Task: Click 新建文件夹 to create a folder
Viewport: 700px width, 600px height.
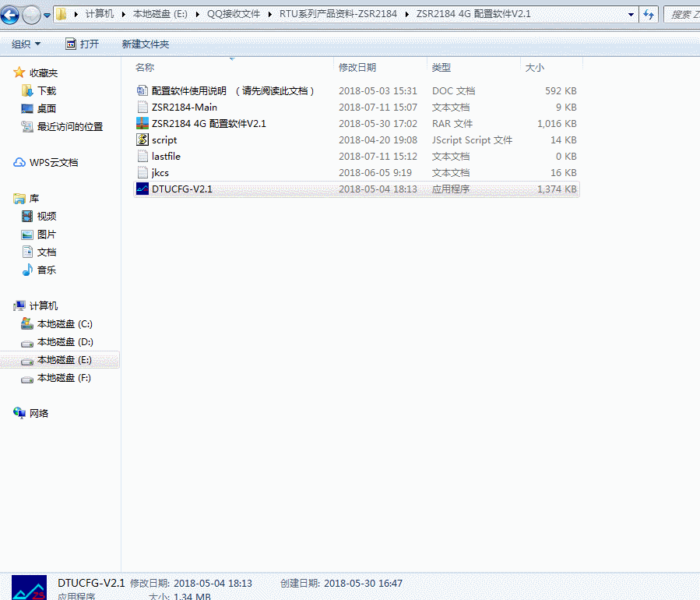Action: point(146,44)
